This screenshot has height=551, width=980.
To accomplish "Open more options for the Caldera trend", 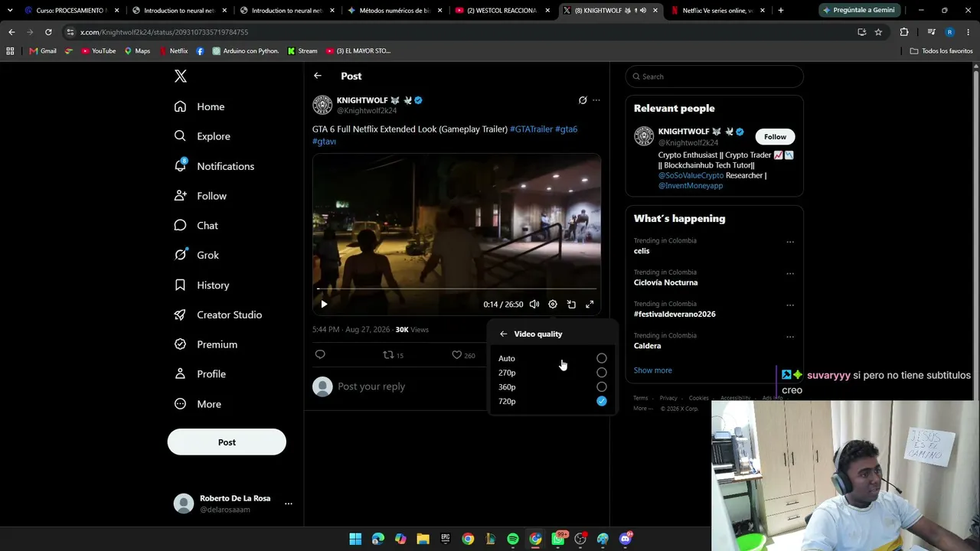I will pos(790,337).
